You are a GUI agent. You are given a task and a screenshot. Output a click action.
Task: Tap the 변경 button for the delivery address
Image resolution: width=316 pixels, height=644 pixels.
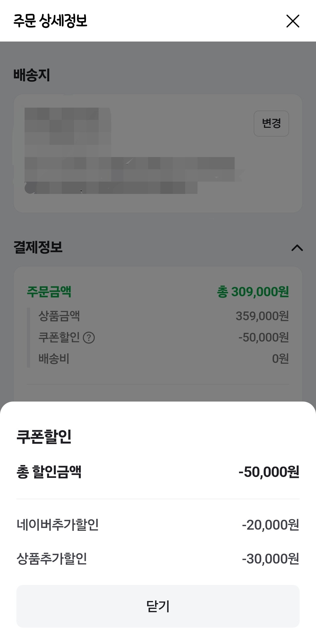(271, 123)
